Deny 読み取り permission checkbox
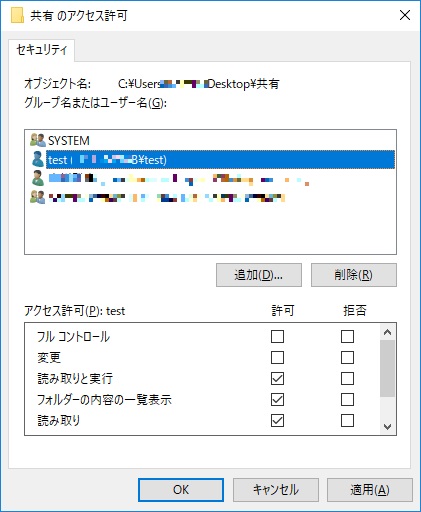 (x=347, y=421)
